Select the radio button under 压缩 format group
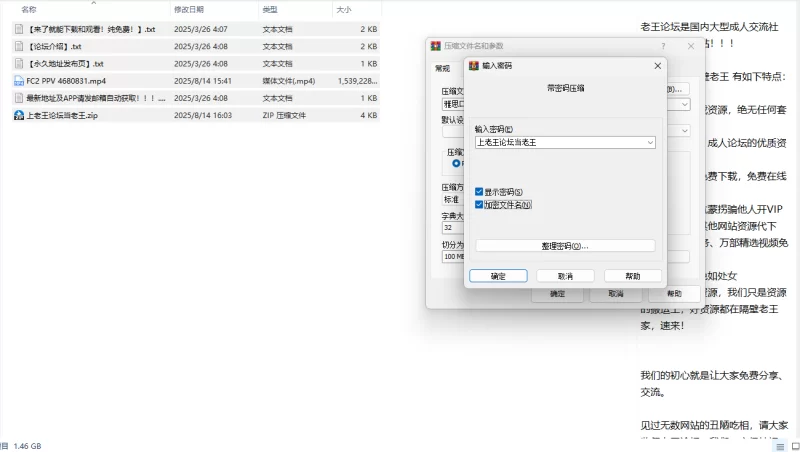The height and width of the screenshot is (452, 800). (456, 163)
